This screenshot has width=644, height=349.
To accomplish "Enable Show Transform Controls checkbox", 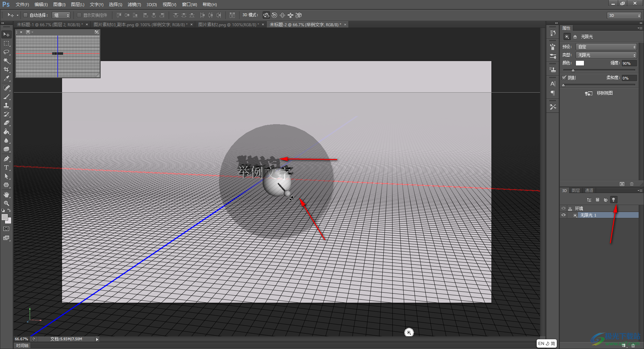I will pos(79,15).
